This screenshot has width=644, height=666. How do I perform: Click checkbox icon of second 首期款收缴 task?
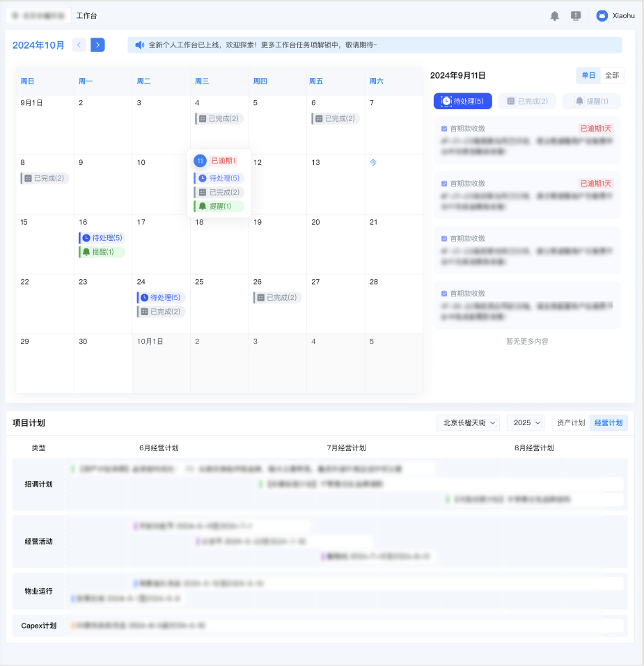coord(444,184)
